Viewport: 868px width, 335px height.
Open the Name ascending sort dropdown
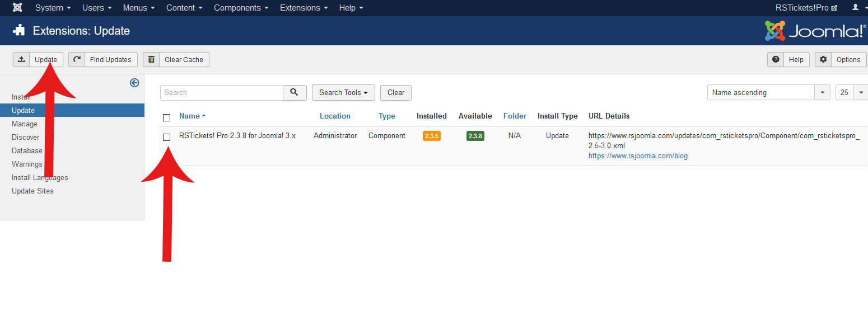pyautogui.click(x=769, y=93)
